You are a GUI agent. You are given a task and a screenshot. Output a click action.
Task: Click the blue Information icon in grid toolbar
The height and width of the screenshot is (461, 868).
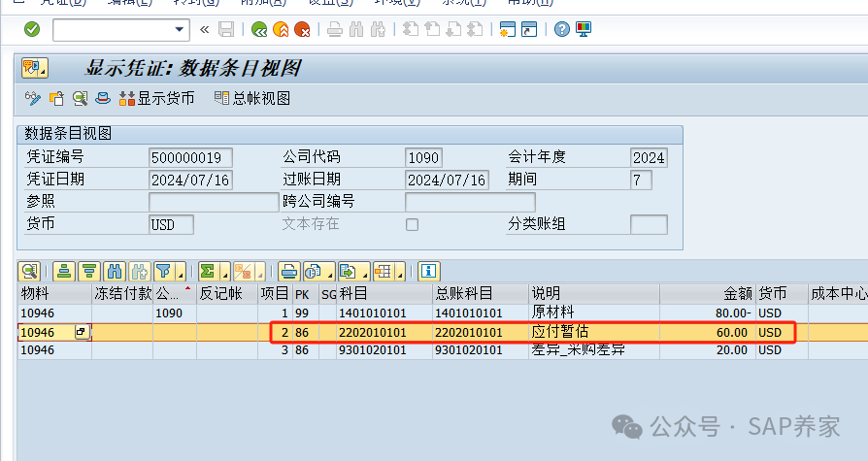[x=428, y=271]
